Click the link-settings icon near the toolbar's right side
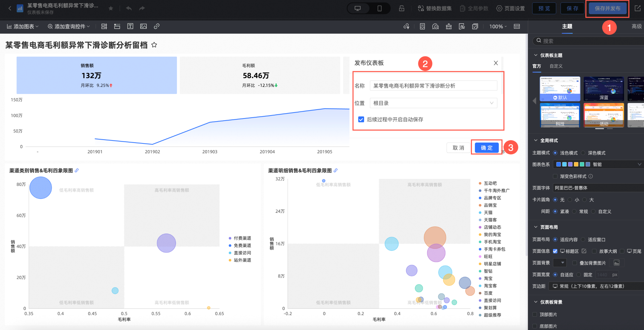The width and height of the screenshot is (644, 330). (407, 26)
